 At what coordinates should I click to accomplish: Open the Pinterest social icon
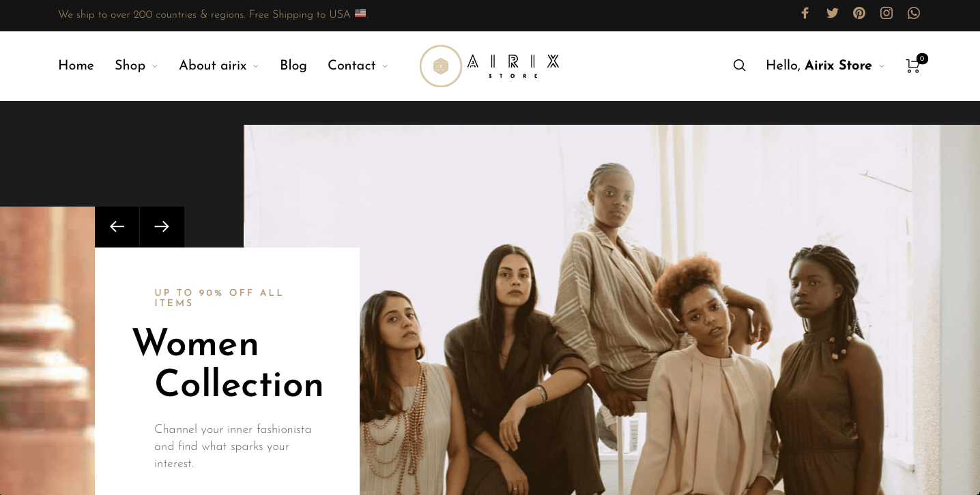click(859, 13)
